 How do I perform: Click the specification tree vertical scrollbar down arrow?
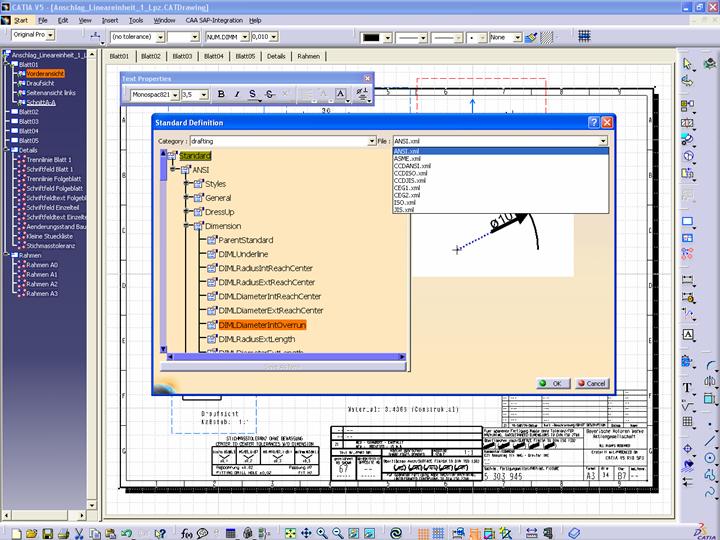tap(92, 506)
